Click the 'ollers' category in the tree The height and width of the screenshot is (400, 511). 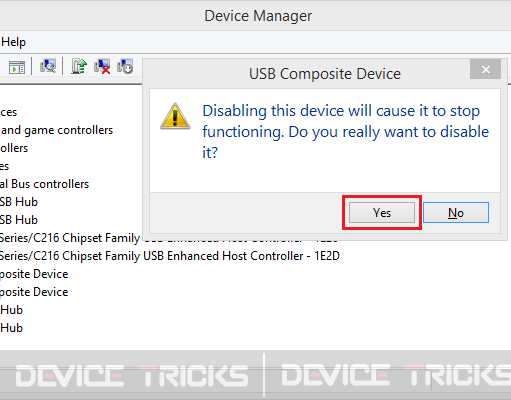click(x=14, y=148)
